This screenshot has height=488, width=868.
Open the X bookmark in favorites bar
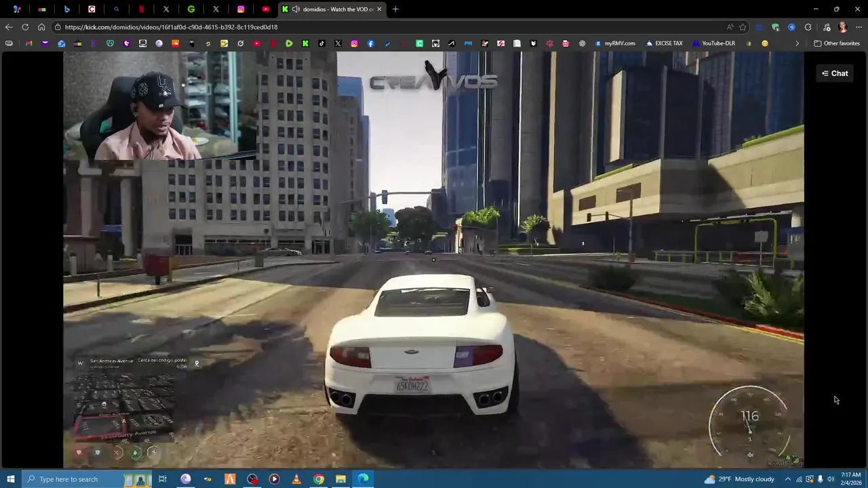338,43
